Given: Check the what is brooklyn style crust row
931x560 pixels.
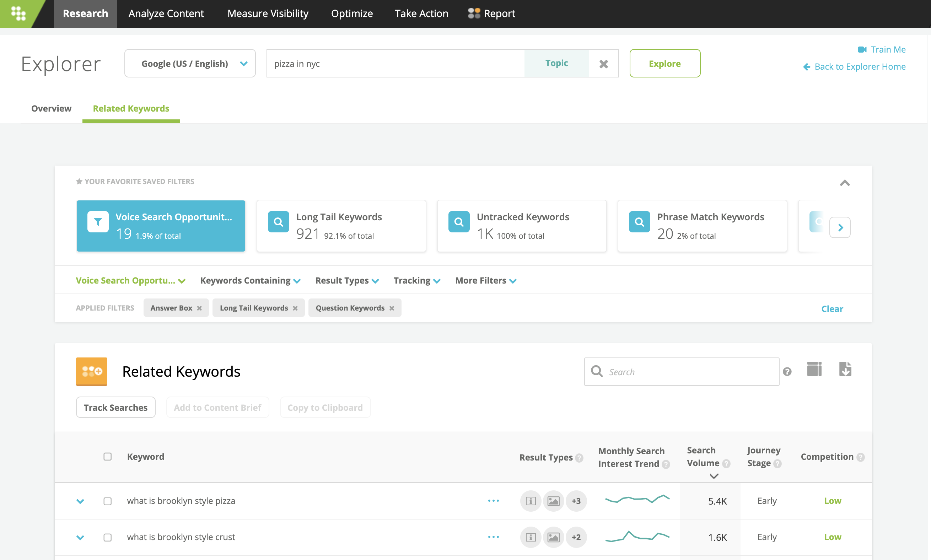Looking at the screenshot, I should click(108, 537).
